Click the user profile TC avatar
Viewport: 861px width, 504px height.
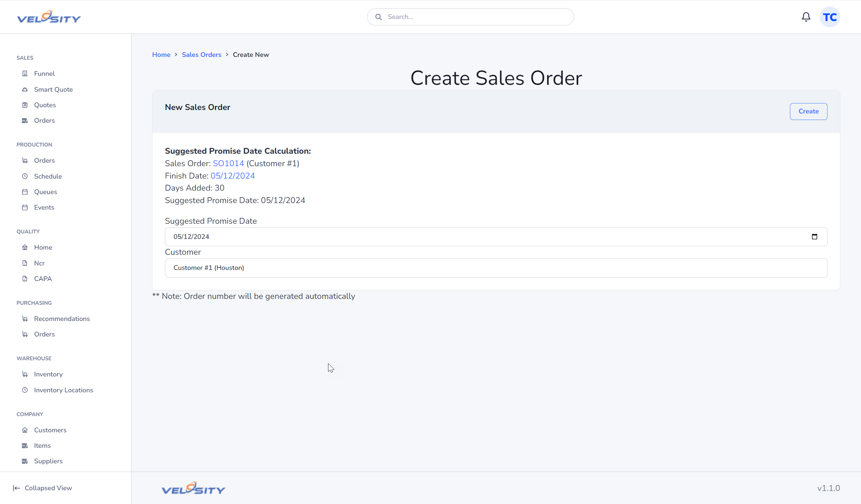830,17
